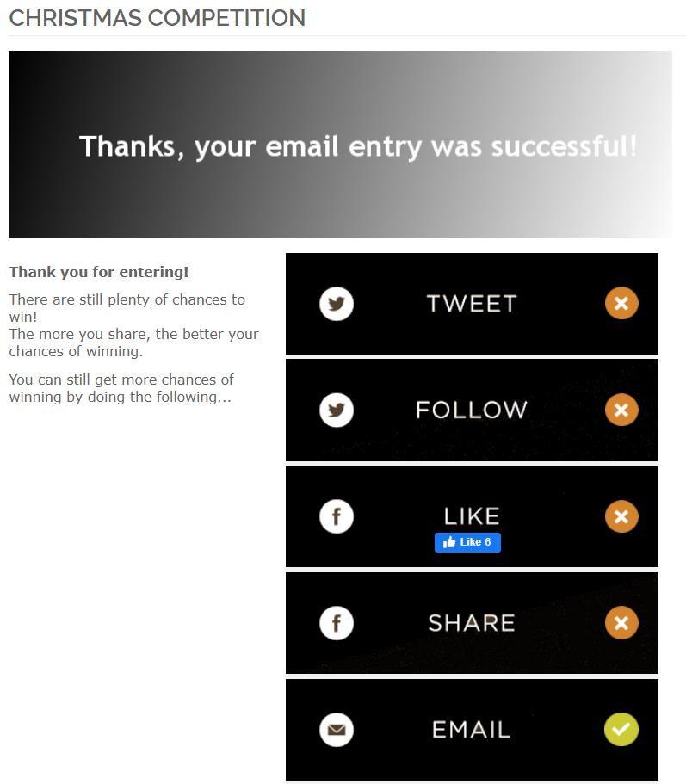686x784 pixels.
Task: Click the 'Thank you for entering!' text
Action: (99, 272)
